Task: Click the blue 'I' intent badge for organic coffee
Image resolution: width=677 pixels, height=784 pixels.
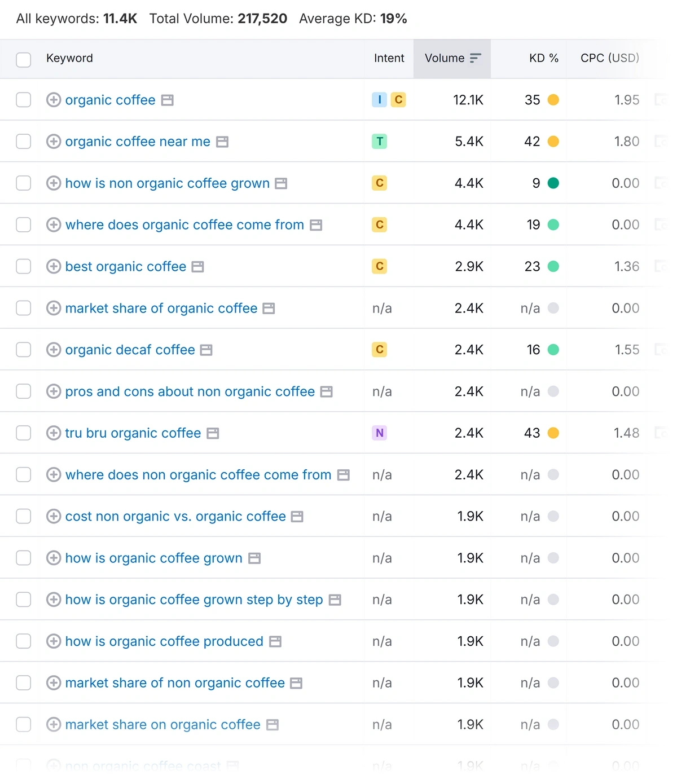Action: click(x=380, y=100)
